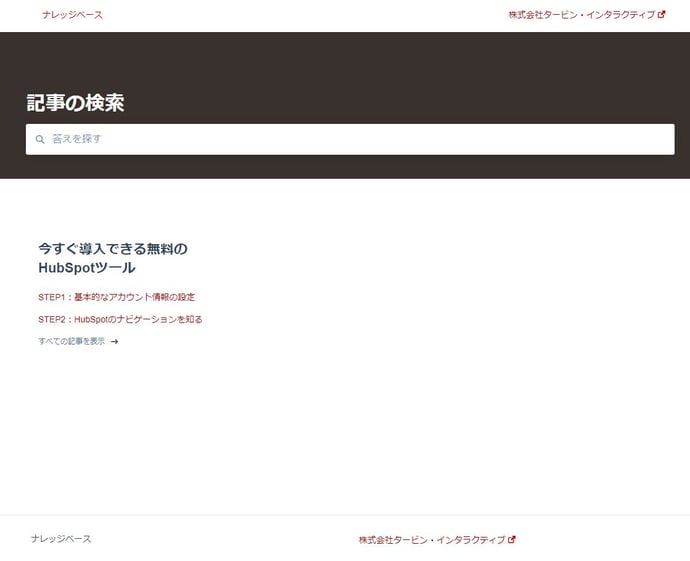Visit 株式会社タービン・インタラクティブ link in footer
Screen dimensions: 690x561
[432, 540]
